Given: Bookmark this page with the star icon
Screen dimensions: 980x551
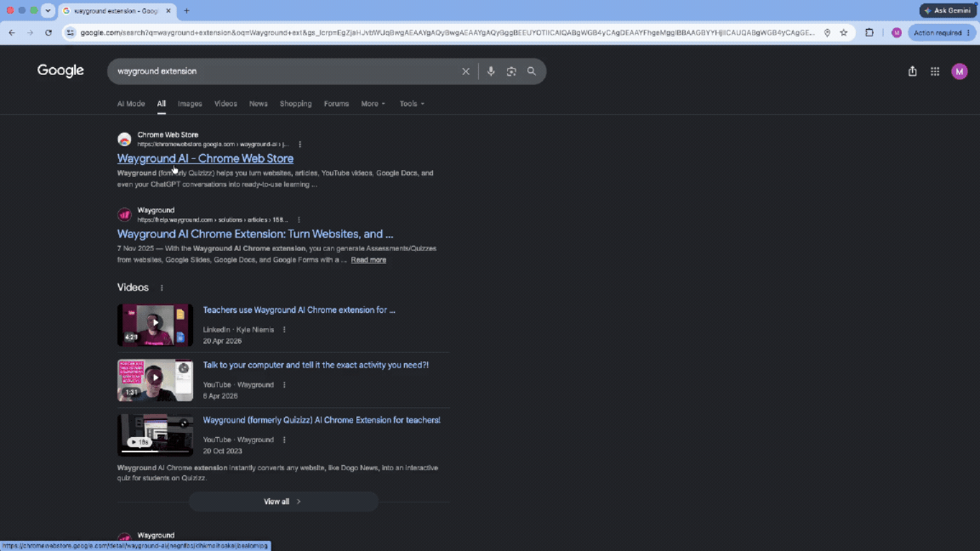Looking at the screenshot, I should point(844,32).
